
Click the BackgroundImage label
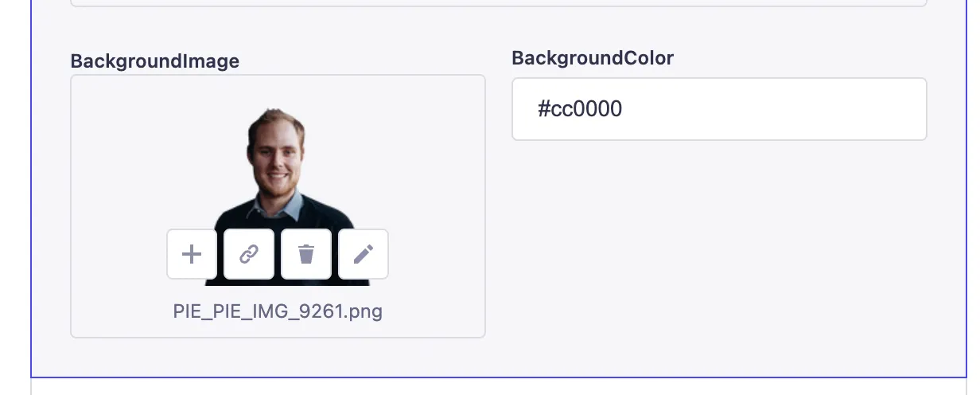(x=155, y=61)
